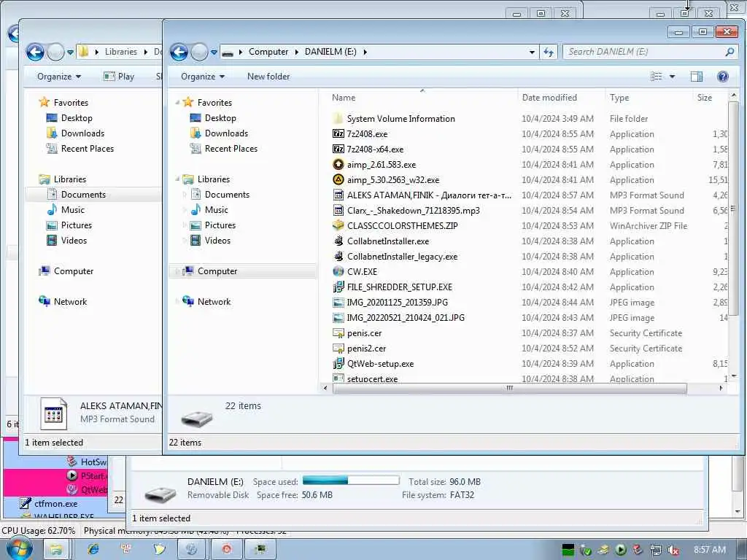Expand the DANIELM (E:) breadcrumb arrow
Viewport: 747px width, 560px height.
pyautogui.click(x=365, y=52)
